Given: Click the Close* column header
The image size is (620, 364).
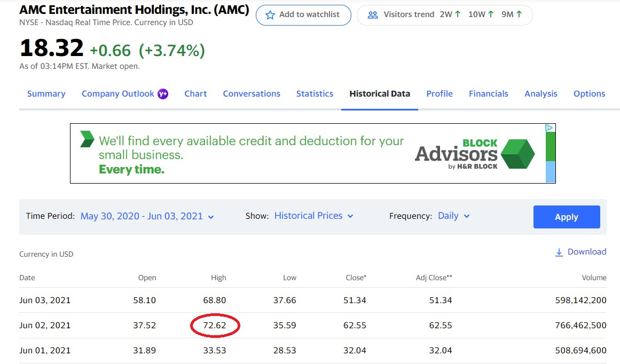Looking at the screenshot, I should tap(356, 278).
